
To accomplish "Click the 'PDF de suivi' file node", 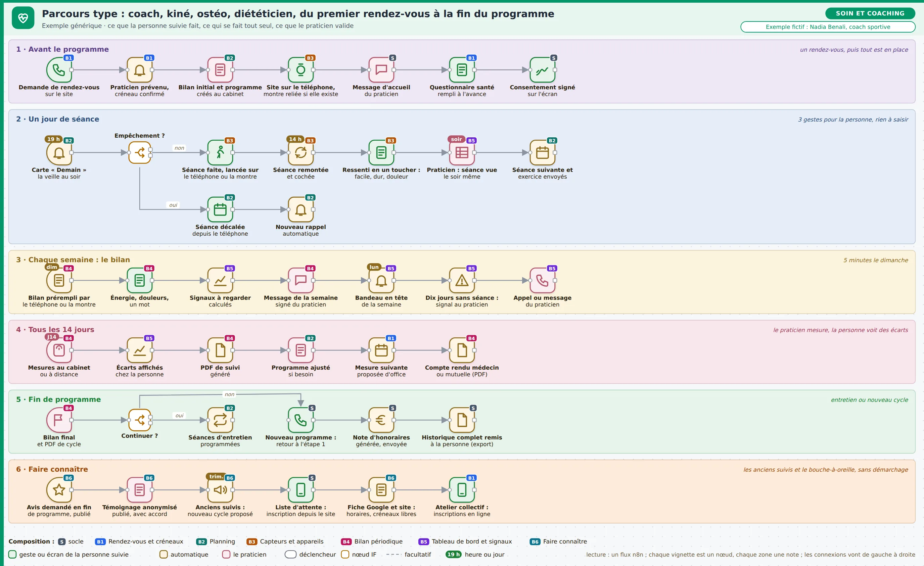I will click(x=220, y=350).
